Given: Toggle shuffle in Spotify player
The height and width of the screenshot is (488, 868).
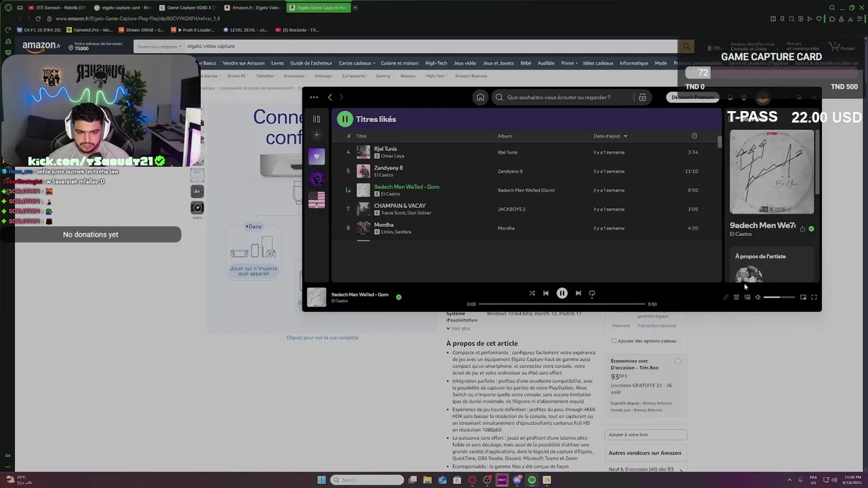Looking at the screenshot, I should [532, 293].
